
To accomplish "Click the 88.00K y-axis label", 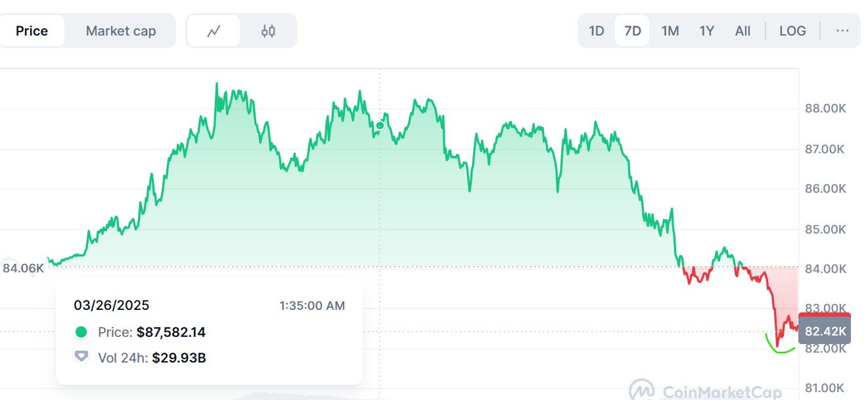I will (825, 109).
